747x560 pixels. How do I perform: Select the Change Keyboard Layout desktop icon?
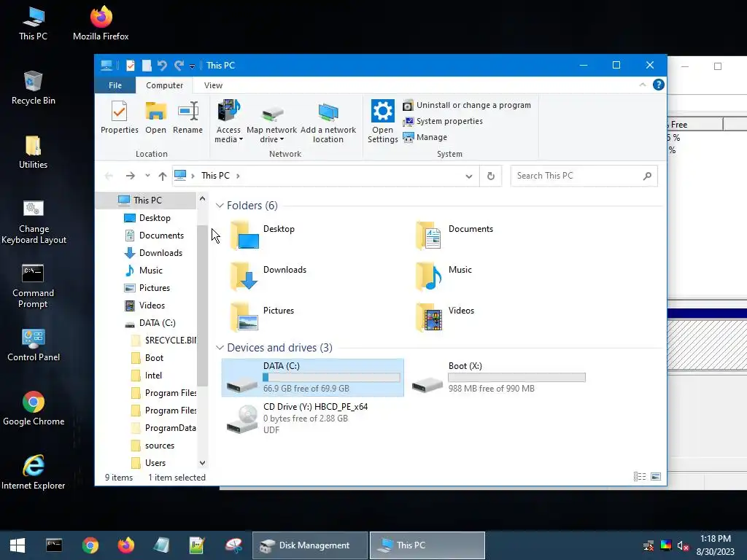point(34,222)
